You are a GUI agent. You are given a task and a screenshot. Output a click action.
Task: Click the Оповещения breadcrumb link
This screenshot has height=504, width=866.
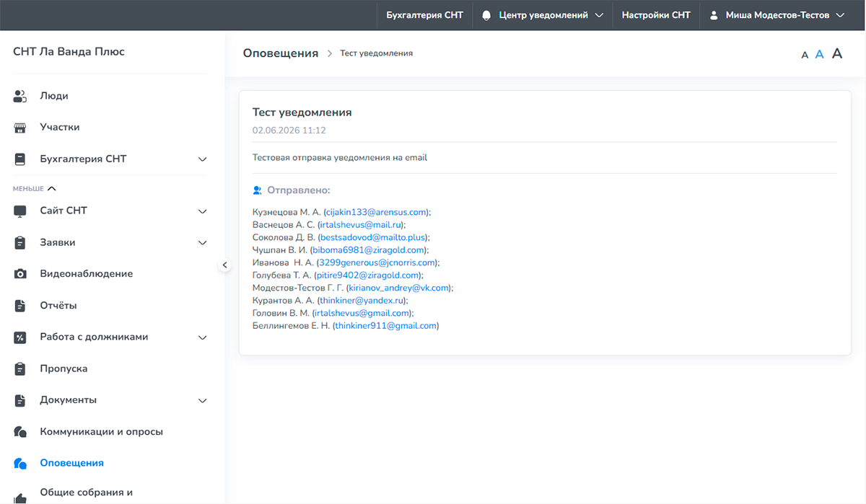tap(281, 53)
